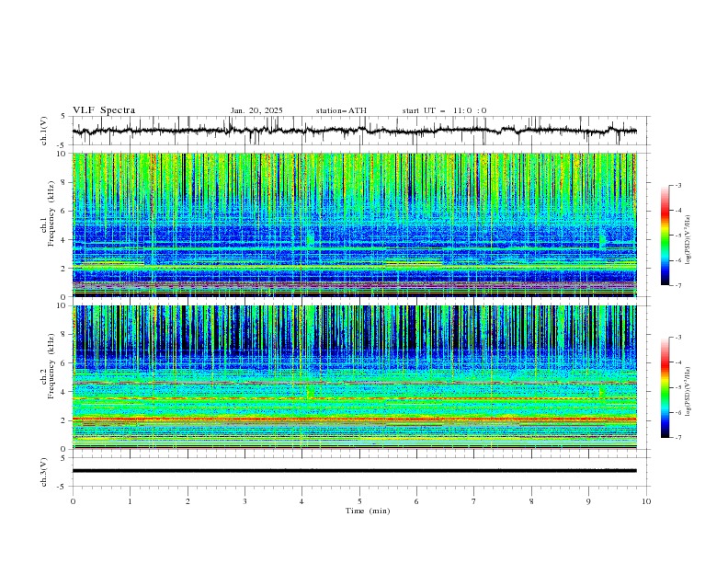The image size is (728, 563).
Task: Click the ch.1 colorbar "log(PSD)(V²/Hz)" label
Action: (x=688, y=240)
